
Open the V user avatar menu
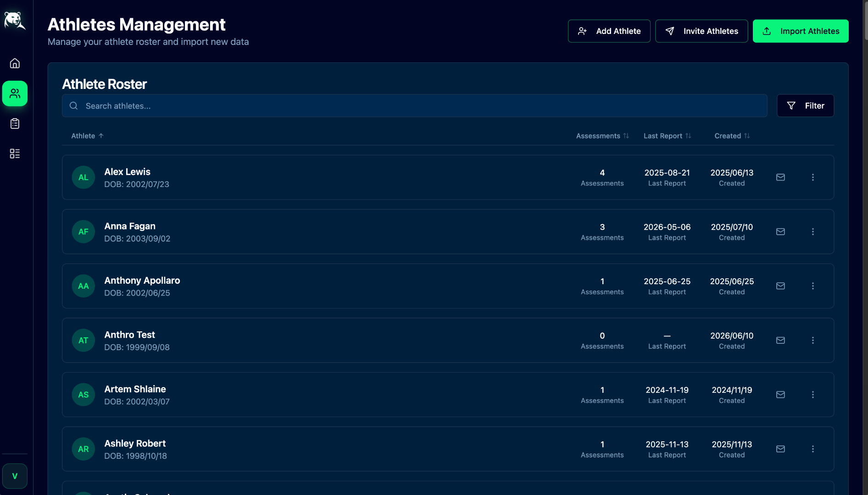[x=15, y=476]
